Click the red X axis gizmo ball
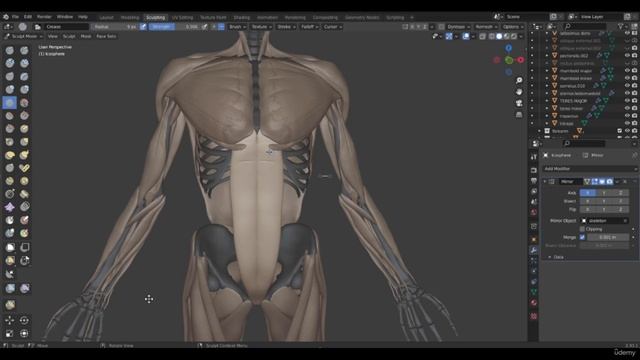 pyautogui.click(x=520, y=60)
